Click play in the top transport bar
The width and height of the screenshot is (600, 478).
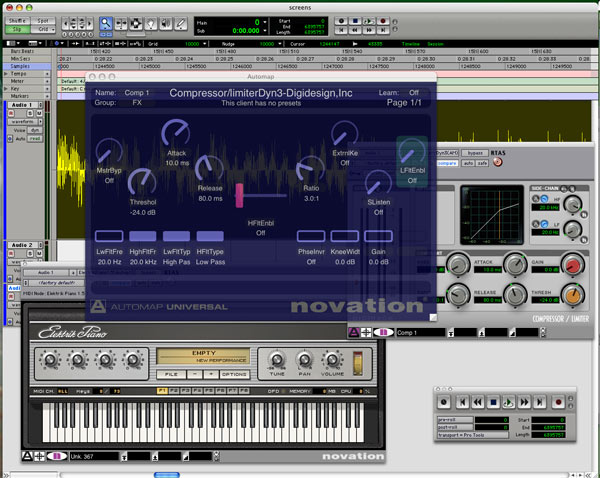pyautogui.click(x=369, y=21)
